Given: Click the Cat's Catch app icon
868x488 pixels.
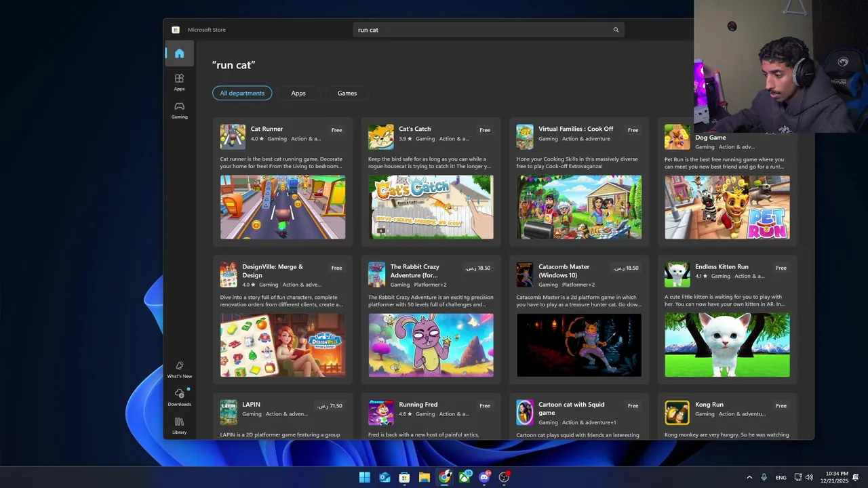Looking at the screenshot, I should [380, 136].
